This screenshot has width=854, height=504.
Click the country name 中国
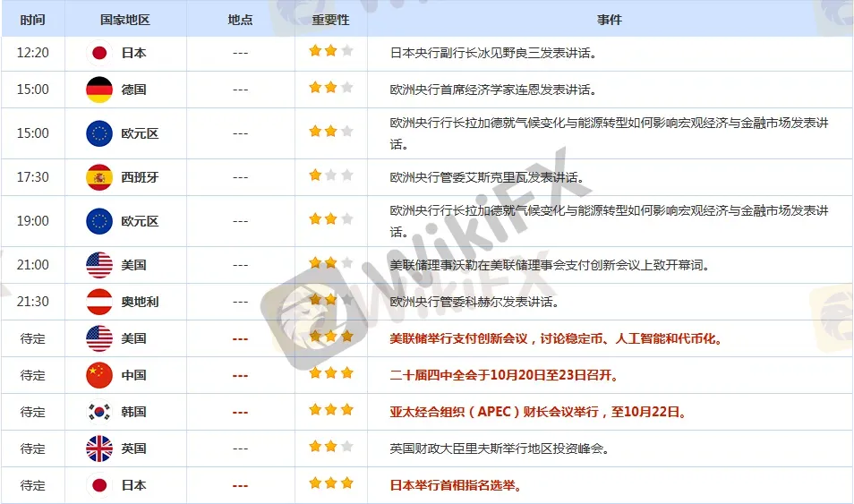pyautogui.click(x=133, y=375)
